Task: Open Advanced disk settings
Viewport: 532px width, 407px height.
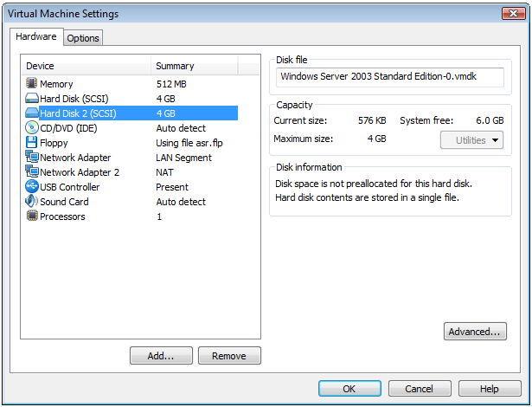Action: 475,332
